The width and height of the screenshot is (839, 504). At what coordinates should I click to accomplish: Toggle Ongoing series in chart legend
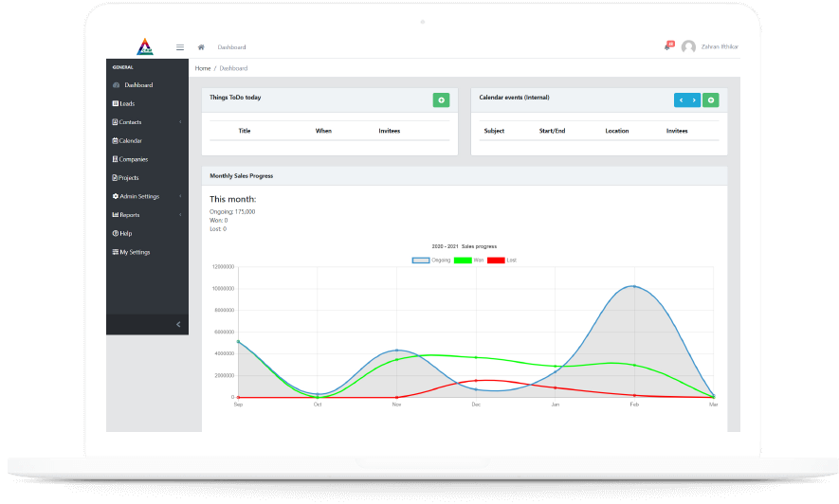pos(431,260)
